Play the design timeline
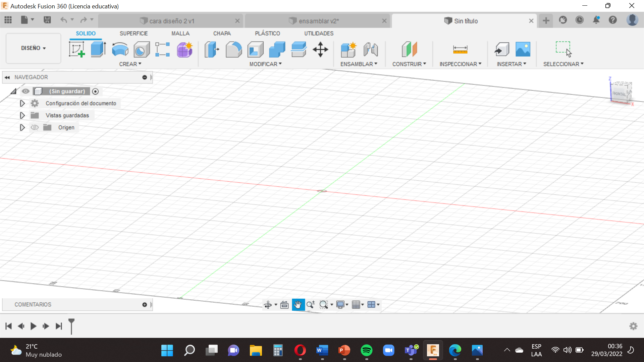The height and width of the screenshot is (362, 644). click(33, 326)
